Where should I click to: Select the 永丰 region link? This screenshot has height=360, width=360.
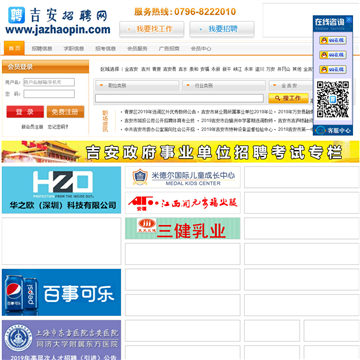click(x=248, y=69)
